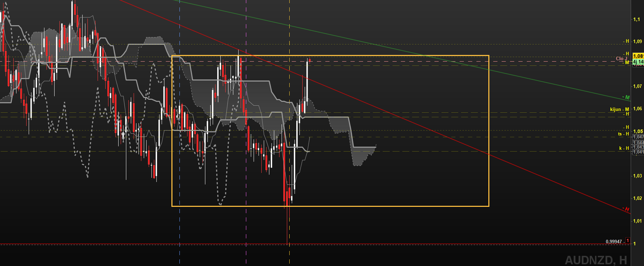Viewport: 644px width, 266px height.
Task: Click the red trendline H label
Action: pos(627,209)
